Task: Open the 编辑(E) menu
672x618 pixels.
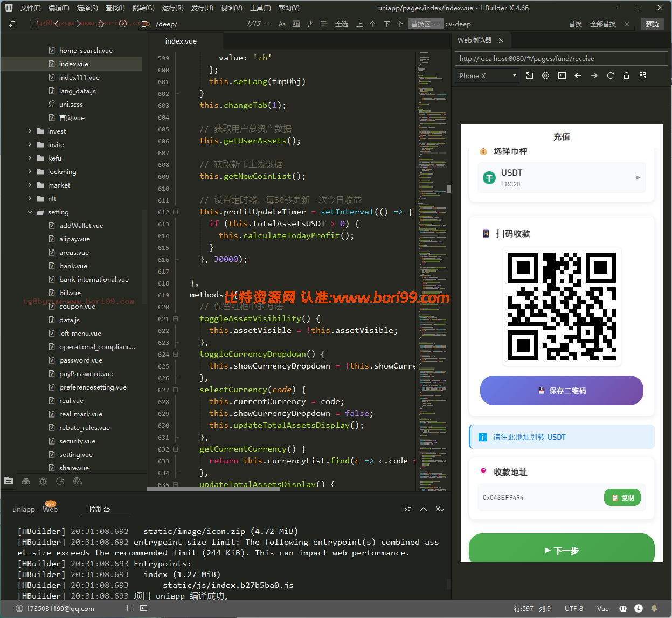Action: [x=59, y=8]
